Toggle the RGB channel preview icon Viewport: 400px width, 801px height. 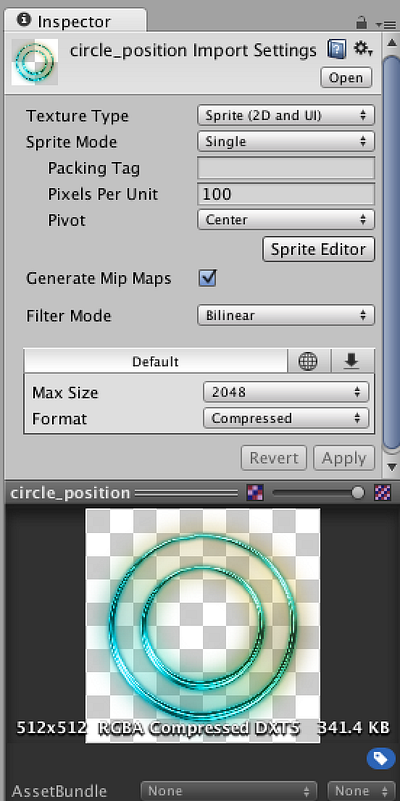tap(255, 493)
